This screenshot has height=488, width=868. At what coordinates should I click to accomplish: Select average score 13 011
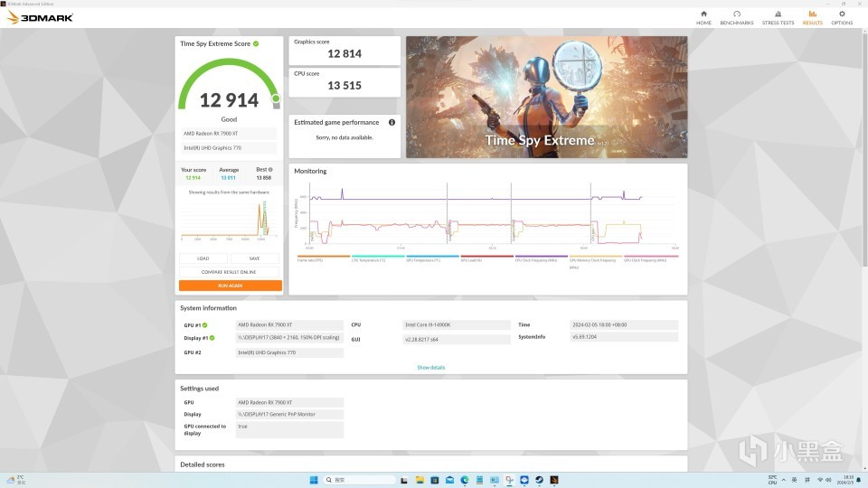[x=228, y=178]
